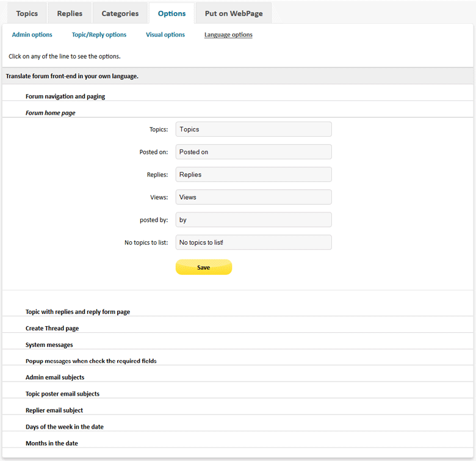Screen dimensions: 476x461
Task: Focus the posted by input field
Action: [x=253, y=220]
